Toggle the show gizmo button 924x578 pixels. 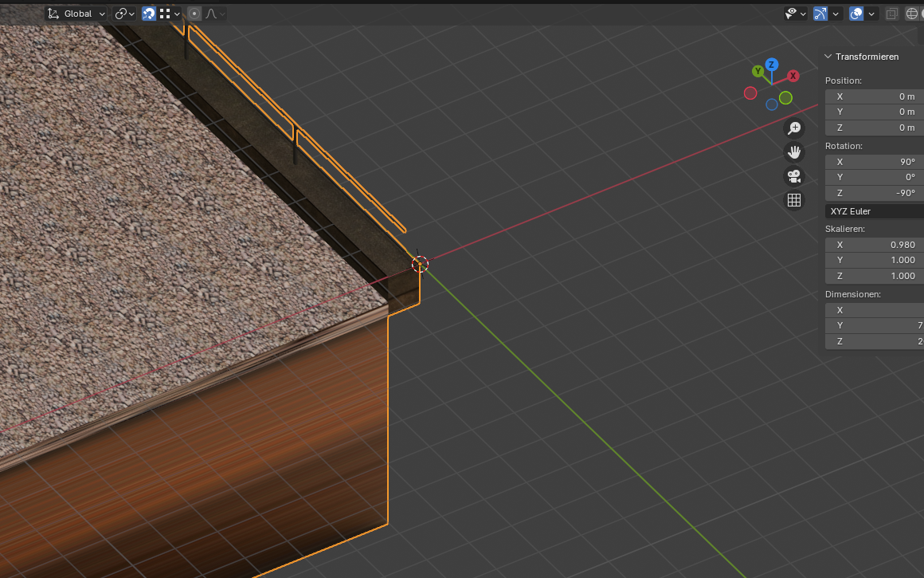(x=820, y=14)
